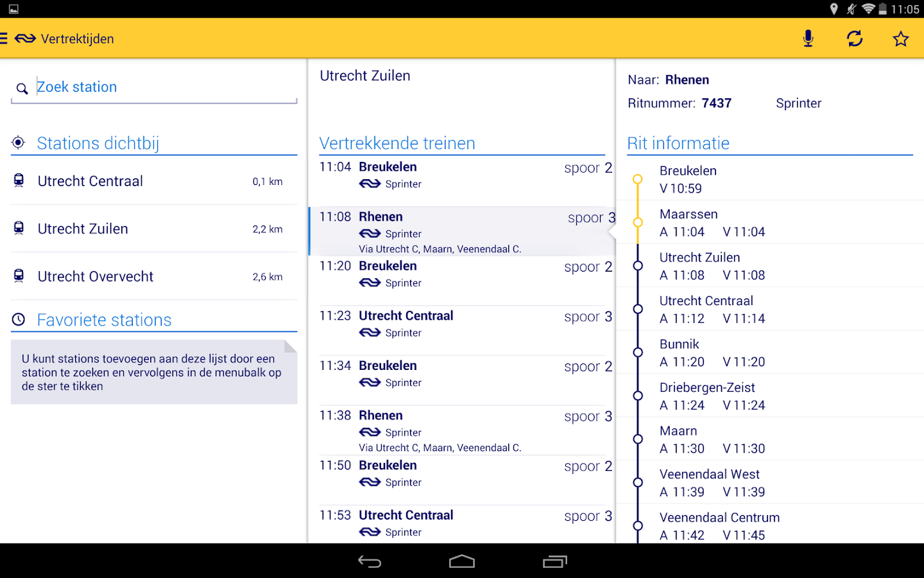Select Veenendaal Centrum stop
924x578 pixels.
(770, 524)
